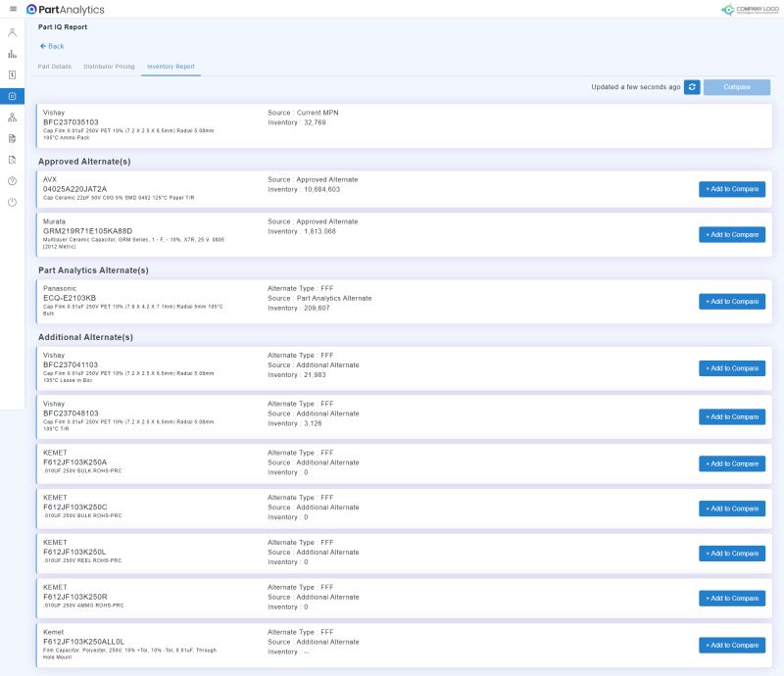The height and width of the screenshot is (676, 784).
Task: Select the highlighted Part IQ sidebar icon
Action: pyautogui.click(x=13, y=96)
